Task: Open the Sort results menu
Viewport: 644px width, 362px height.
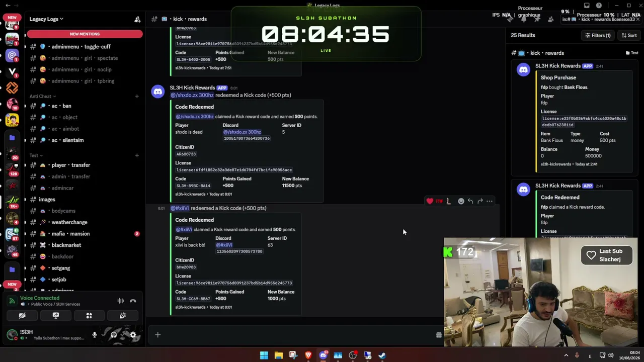Action: [629, 35]
